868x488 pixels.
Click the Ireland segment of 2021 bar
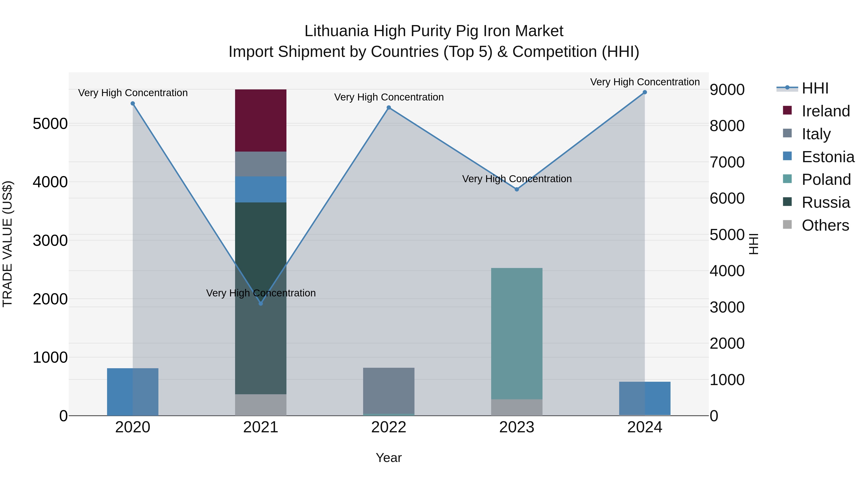point(261,120)
